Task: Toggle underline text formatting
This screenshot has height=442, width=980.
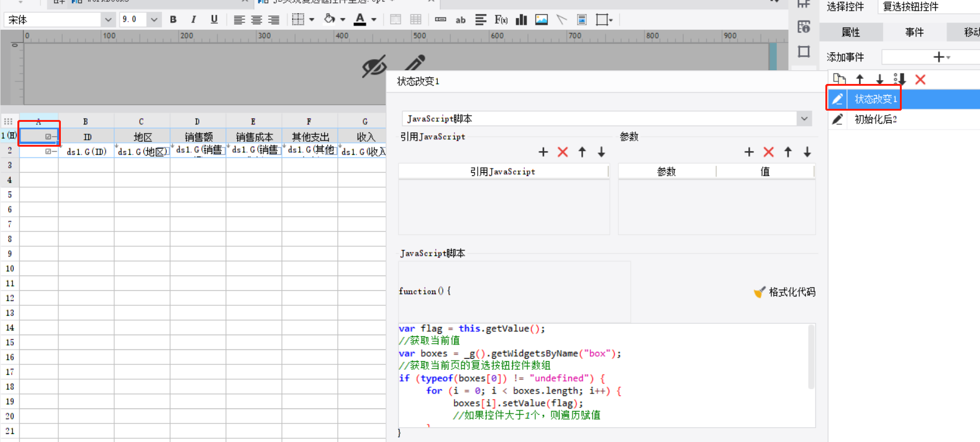Action: 214,20
